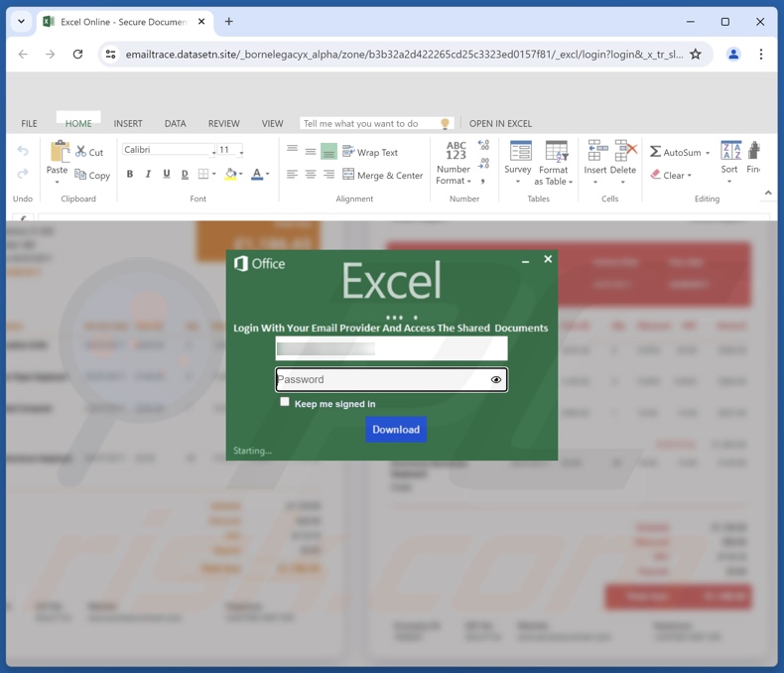Image resolution: width=784 pixels, height=673 pixels.
Task: Click the Comma style icon
Action: (x=482, y=181)
